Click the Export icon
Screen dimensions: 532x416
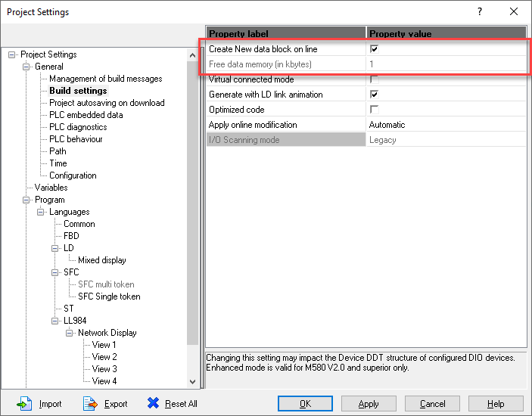[90, 403]
